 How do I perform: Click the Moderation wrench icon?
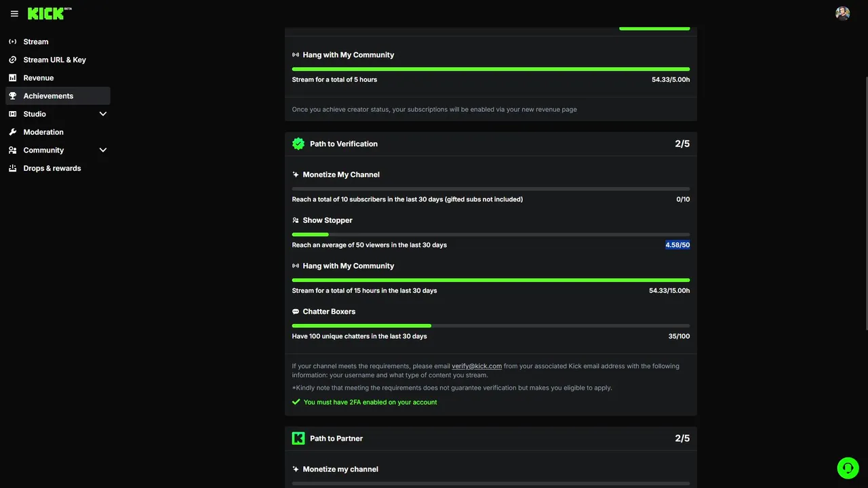(13, 132)
